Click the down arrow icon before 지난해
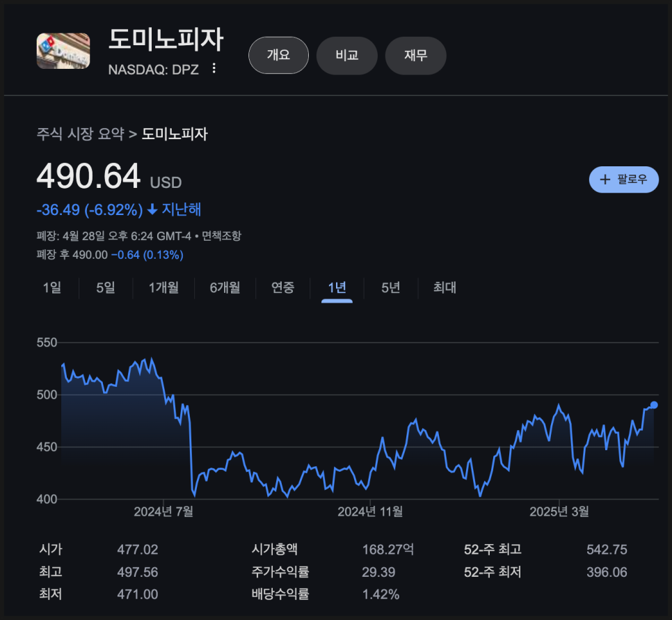Image resolution: width=672 pixels, height=620 pixels. (x=152, y=209)
